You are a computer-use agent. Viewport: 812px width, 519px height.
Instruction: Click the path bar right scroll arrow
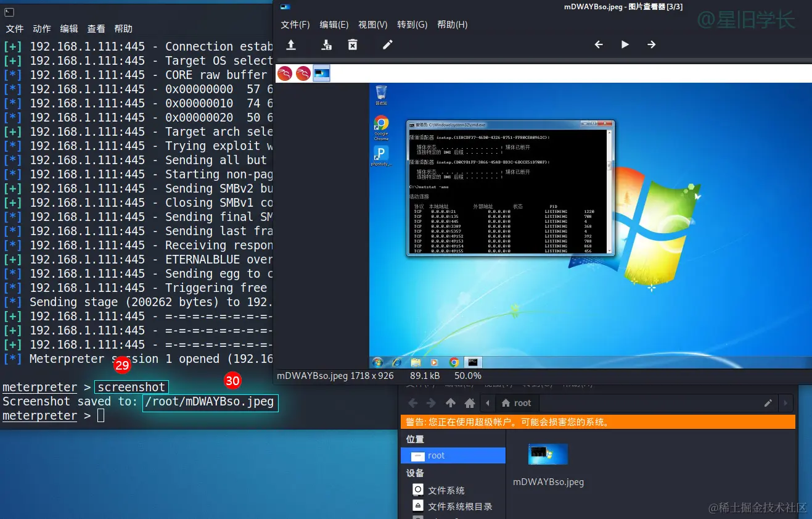point(785,403)
